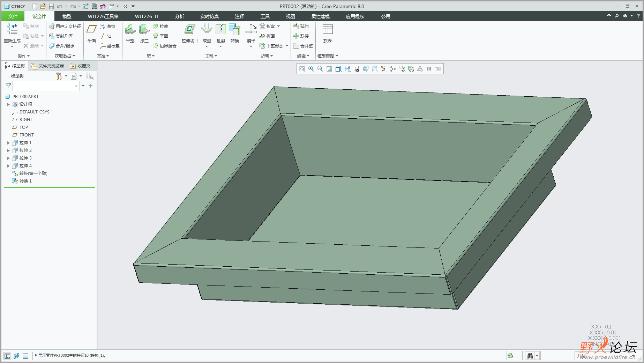
Task: Expand the 设计项 tree node
Action: [x=8, y=104]
